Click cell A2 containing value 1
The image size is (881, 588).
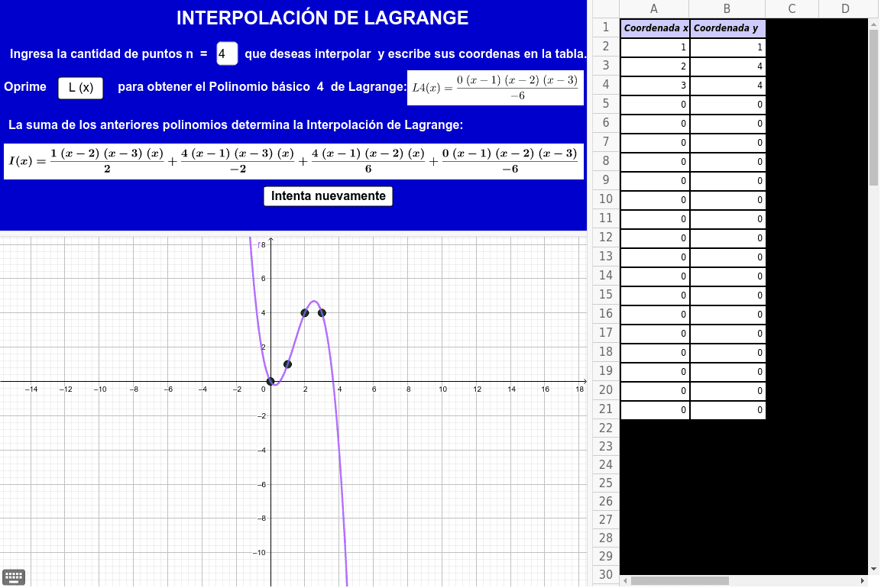[655, 47]
